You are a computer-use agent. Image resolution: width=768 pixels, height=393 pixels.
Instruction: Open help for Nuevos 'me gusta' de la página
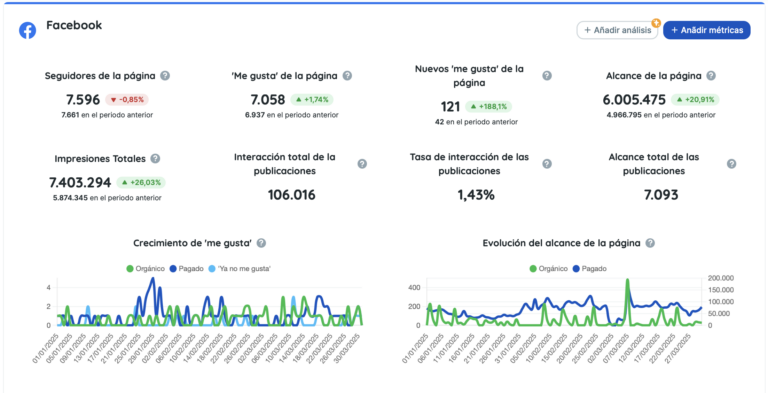pos(547,75)
